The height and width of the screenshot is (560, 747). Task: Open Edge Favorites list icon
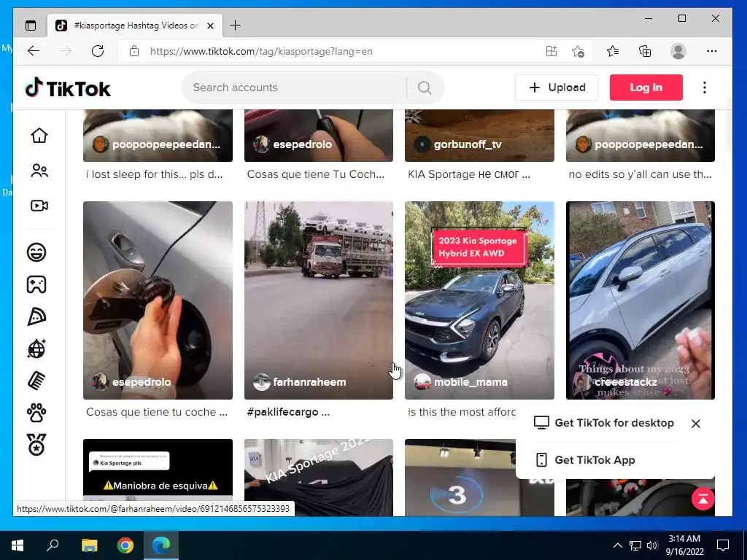(613, 51)
